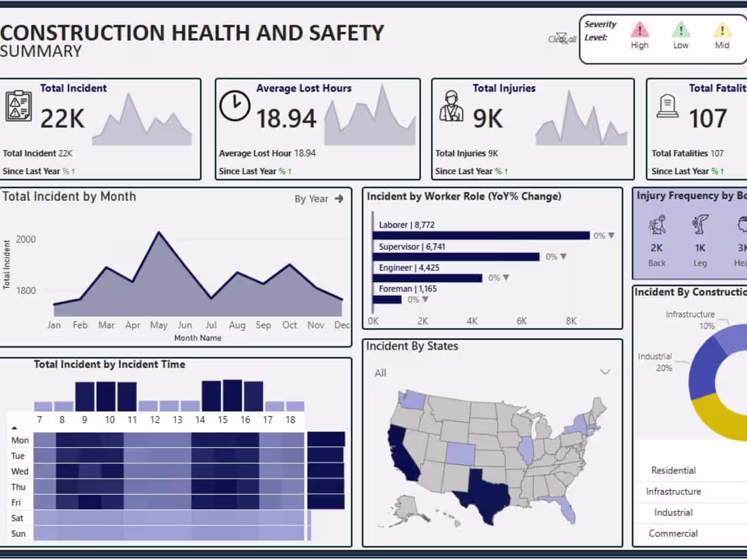Click the sort arrow on the incident time heatmap
The height and width of the screenshot is (560, 747).
15,428
